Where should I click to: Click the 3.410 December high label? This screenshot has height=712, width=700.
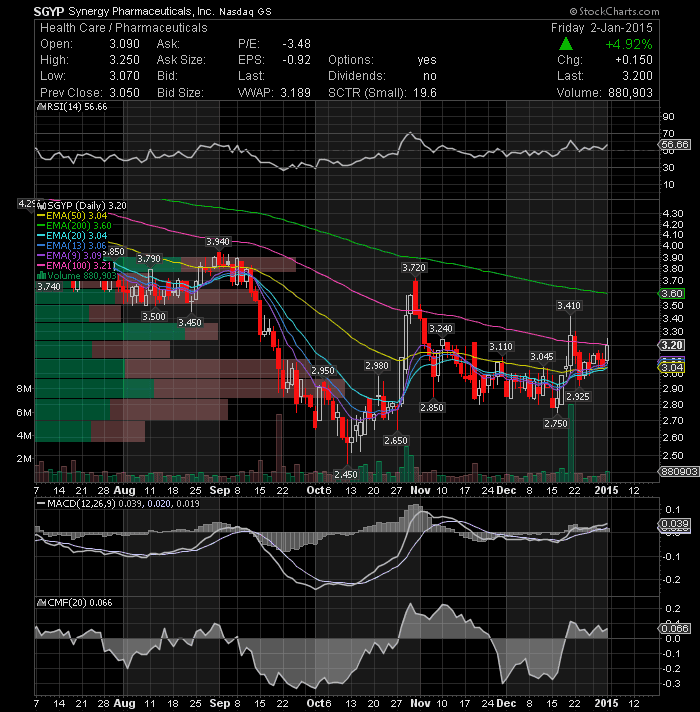[x=569, y=306]
